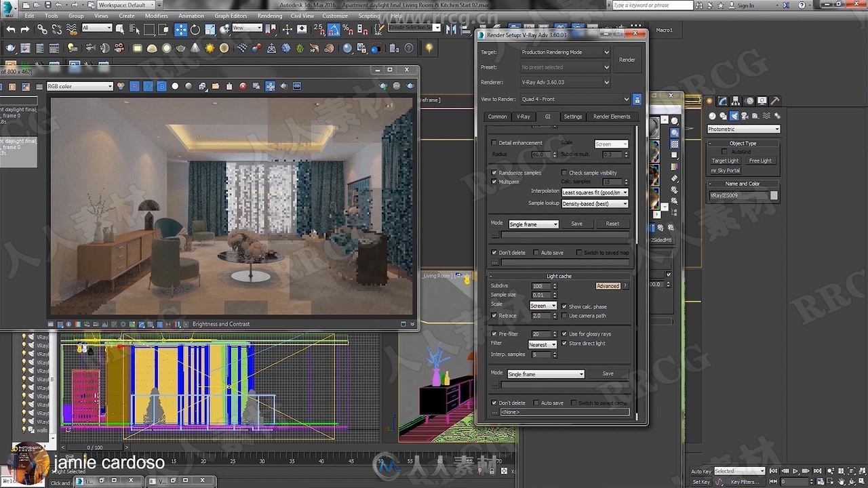Click the irradiance map Reset button
The image size is (868, 488).
pos(612,224)
